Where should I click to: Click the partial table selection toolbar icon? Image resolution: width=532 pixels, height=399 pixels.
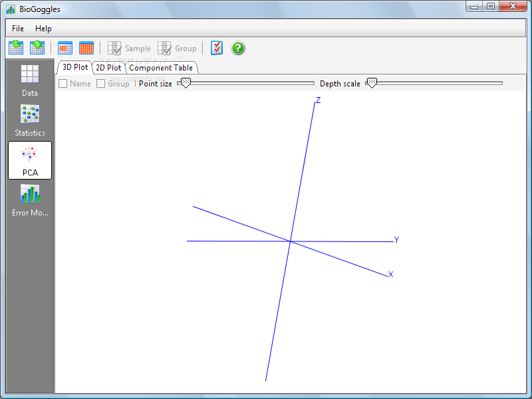tap(65, 48)
